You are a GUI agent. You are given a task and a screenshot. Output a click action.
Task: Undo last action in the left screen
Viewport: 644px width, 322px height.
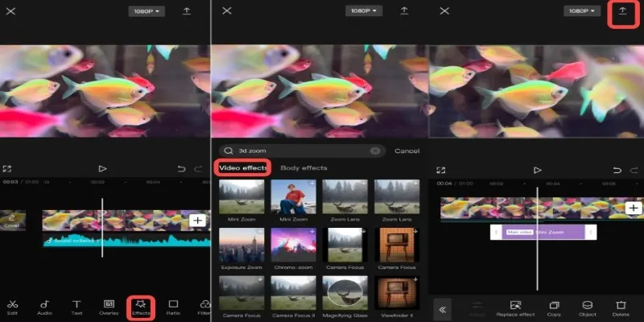(181, 169)
